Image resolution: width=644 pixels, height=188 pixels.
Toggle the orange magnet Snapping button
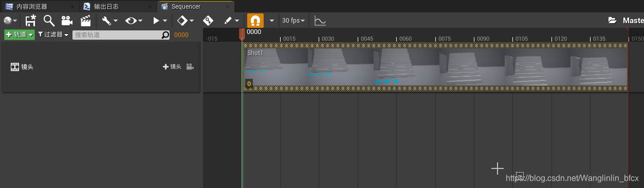point(255,21)
